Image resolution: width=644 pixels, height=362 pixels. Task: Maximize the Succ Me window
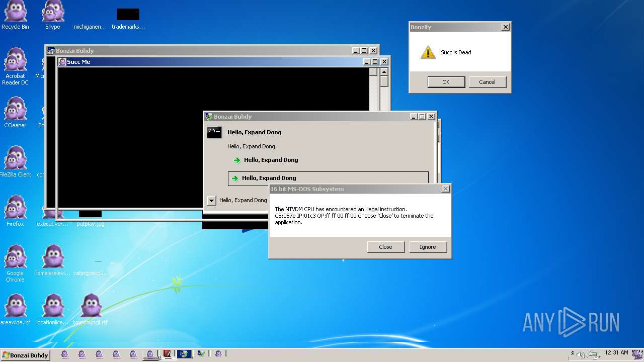[x=375, y=62]
